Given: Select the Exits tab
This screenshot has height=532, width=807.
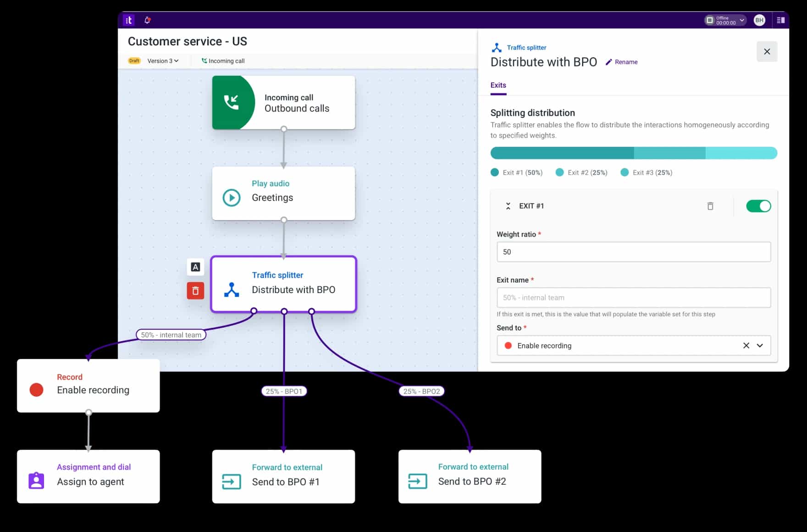Looking at the screenshot, I should point(498,85).
